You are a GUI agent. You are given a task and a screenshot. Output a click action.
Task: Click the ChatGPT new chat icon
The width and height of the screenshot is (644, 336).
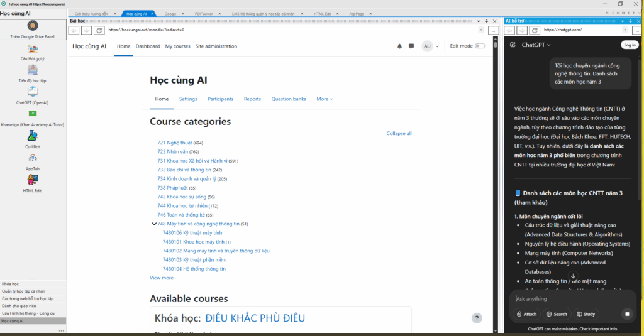[513, 45]
